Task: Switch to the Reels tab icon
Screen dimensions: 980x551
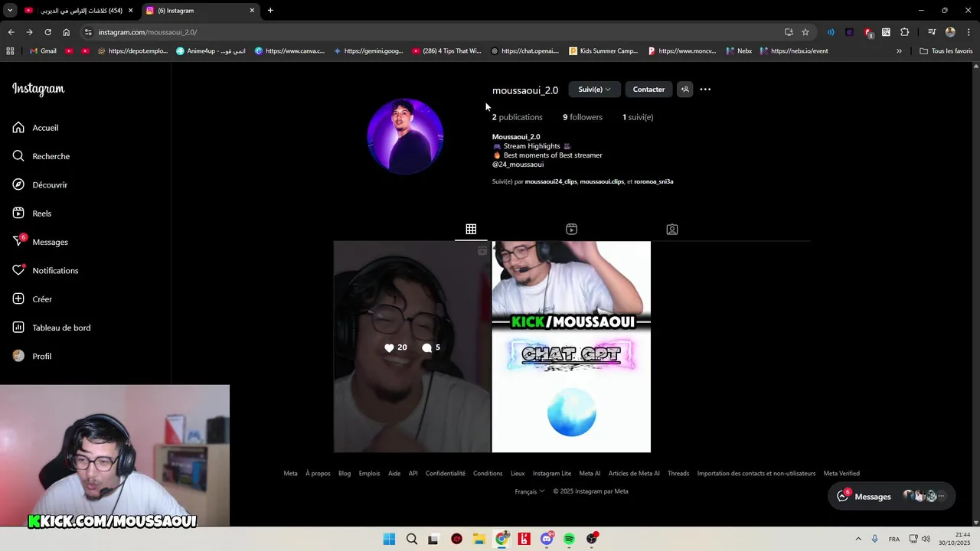Action: click(571, 229)
